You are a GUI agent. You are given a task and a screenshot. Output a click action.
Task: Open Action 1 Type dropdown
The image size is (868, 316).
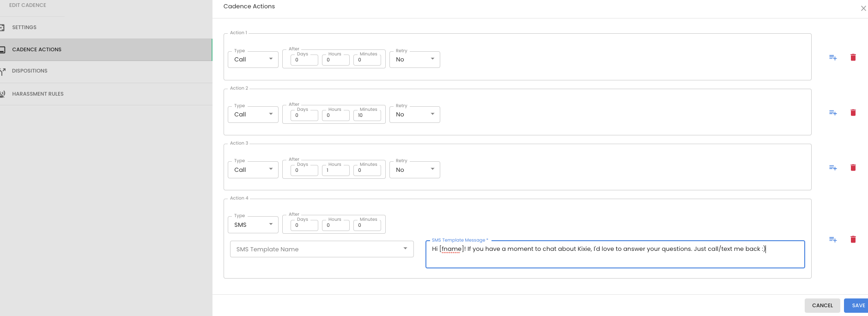(253, 60)
